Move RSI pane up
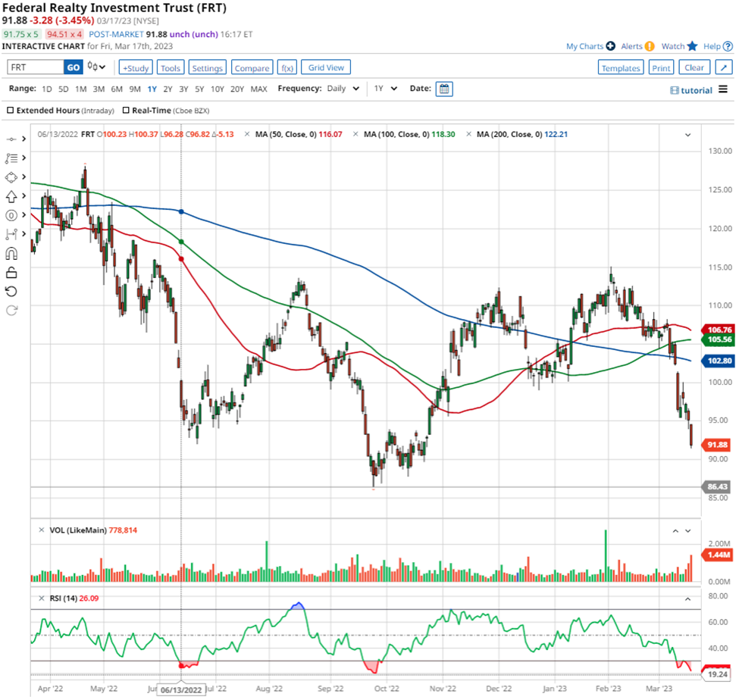Image resolution: width=739 pixels, height=700 pixels. [687, 599]
